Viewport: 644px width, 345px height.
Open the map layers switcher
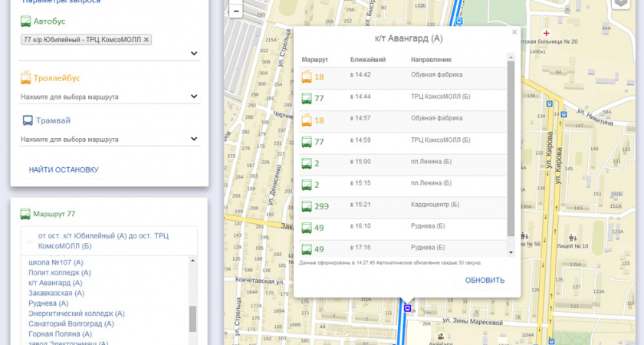(621, 3)
